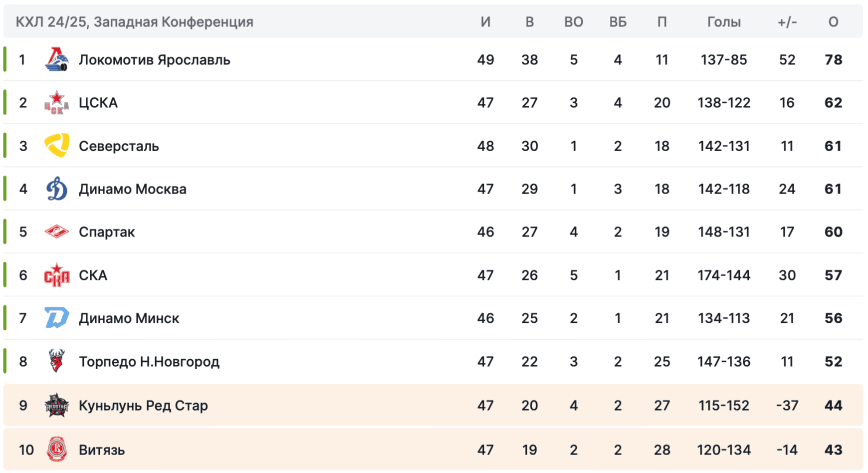Open the Торпедо Н.Новгород team link
This screenshot has width=868, height=473.
[149, 362]
